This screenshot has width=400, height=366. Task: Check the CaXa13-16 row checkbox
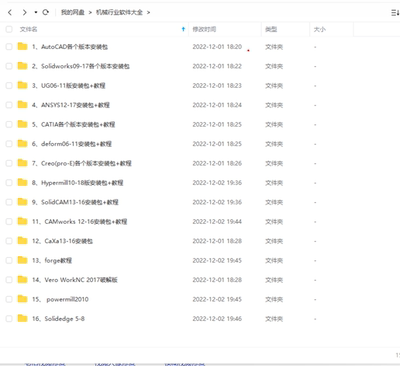pos(9,241)
